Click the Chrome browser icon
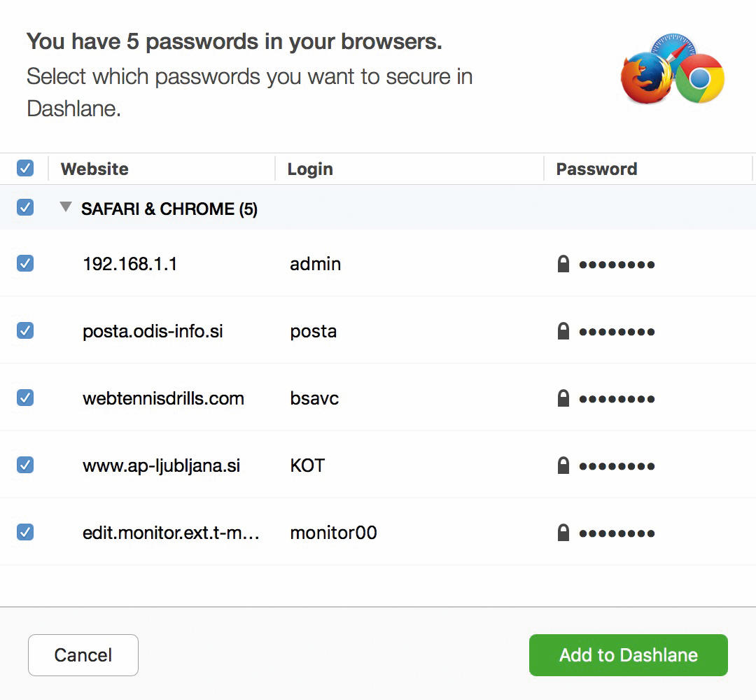This screenshot has height=700, width=756. point(699,78)
